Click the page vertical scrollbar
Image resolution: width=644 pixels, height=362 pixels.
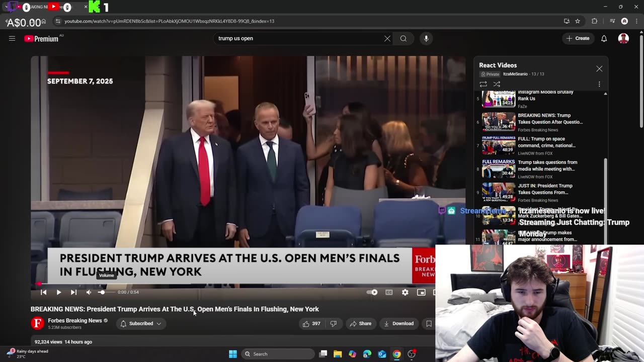pyautogui.click(x=641, y=80)
